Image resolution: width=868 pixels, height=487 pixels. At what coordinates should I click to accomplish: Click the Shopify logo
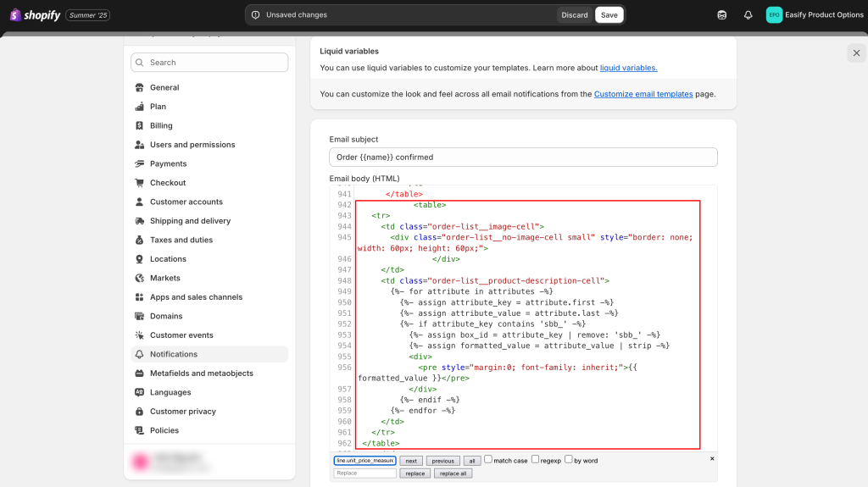click(35, 15)
